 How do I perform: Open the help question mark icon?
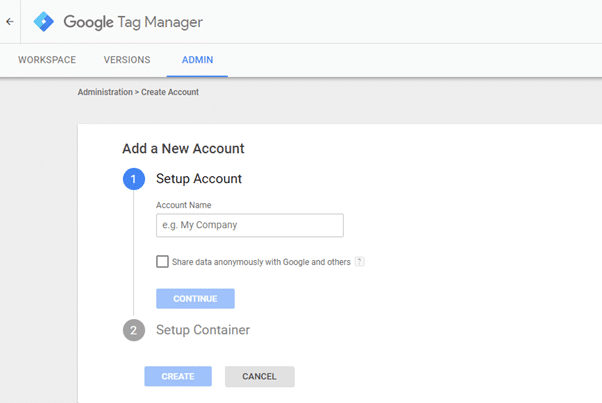tap(359, 262)
